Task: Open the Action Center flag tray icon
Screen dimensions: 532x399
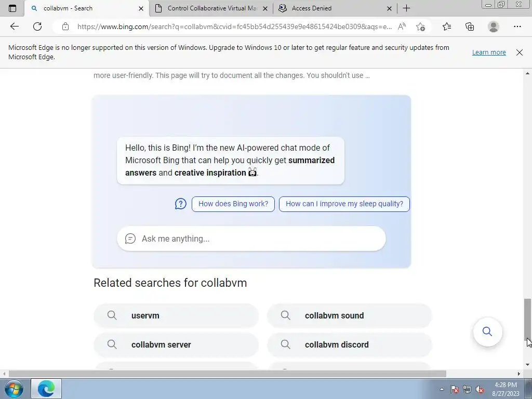Action: 455,389
